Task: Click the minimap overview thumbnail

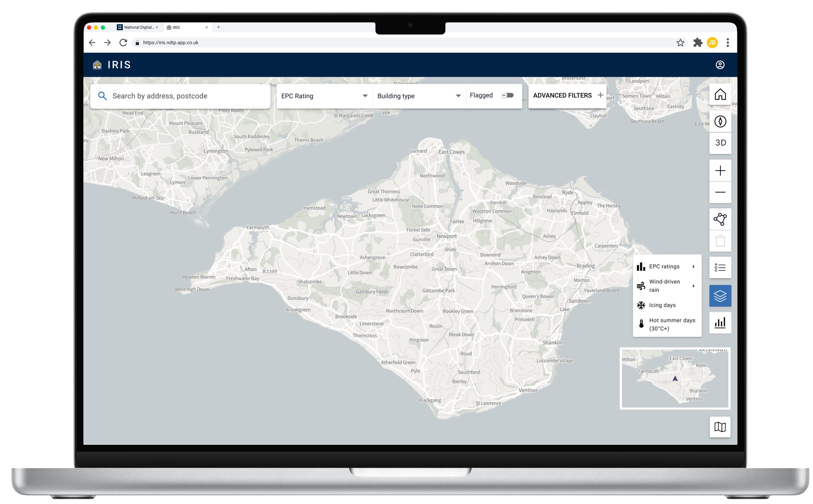Action: 674,378
